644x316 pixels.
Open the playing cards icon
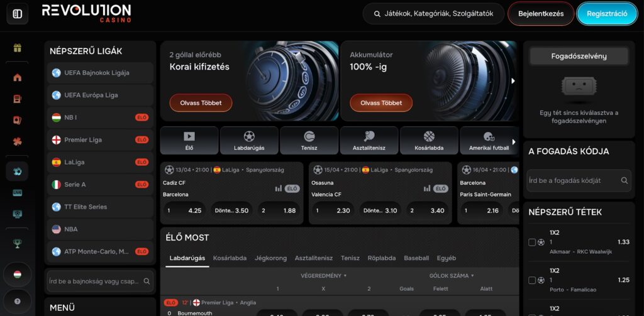[x=17, y=120]
